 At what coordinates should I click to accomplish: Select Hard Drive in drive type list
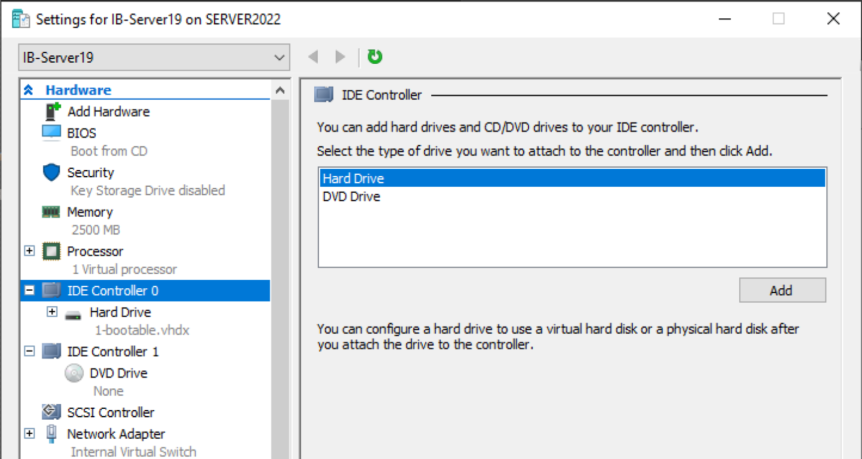tap(572, 179)
